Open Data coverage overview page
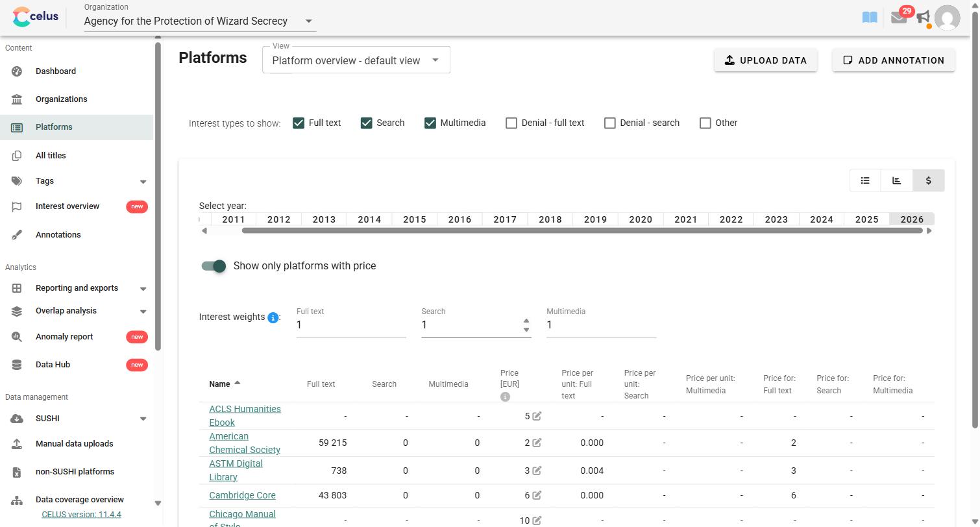980x527 pixels. click(80, 500)
